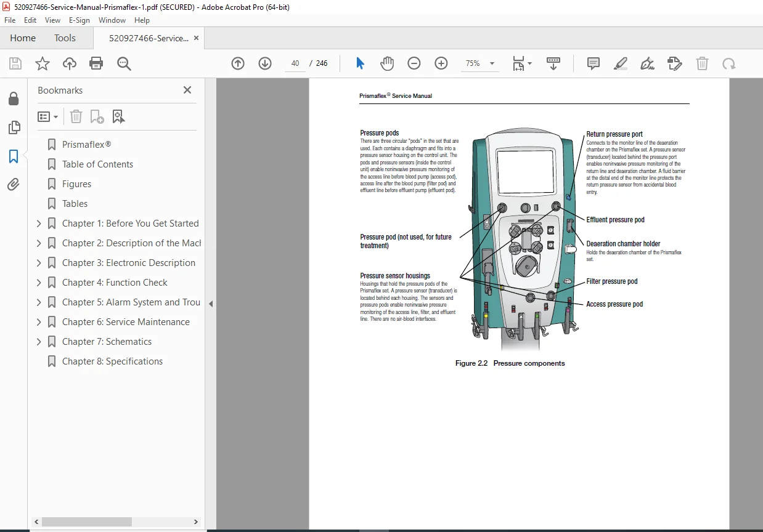Click the Delete trash icon in toolbar
Viewport: 763px width, 532px height.
702,63
